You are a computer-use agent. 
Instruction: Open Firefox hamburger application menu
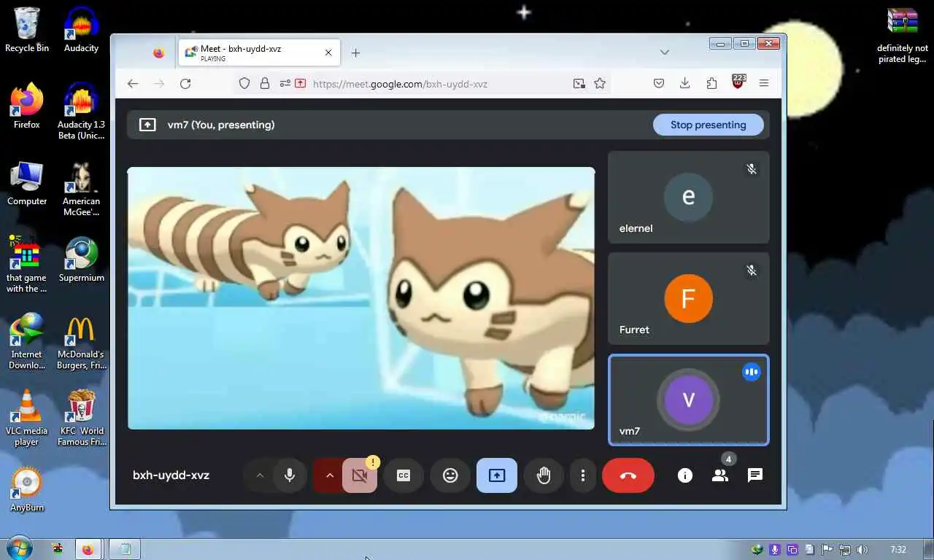point(764,84)
